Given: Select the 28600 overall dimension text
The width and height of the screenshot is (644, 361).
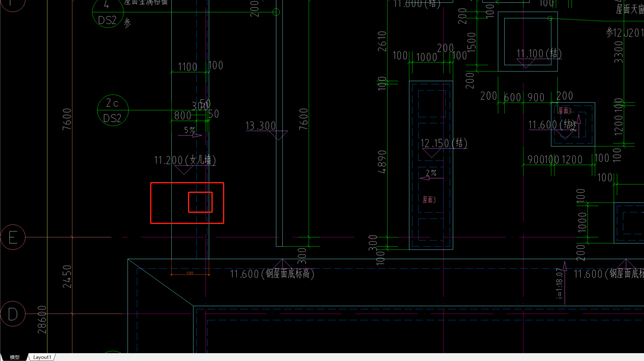Looking at the screenshot, I should pyautogui.click(x=42, y=320).
